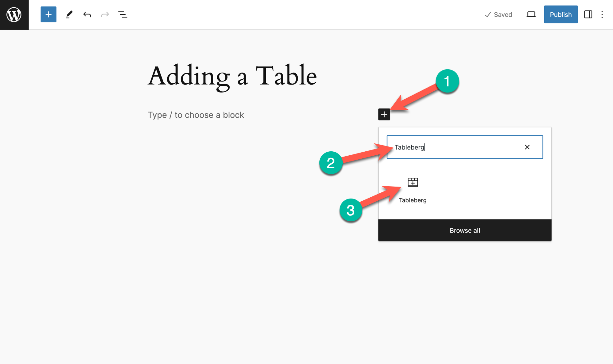
Task: Open the Options three-dot menu
Action: click(602, 14)
